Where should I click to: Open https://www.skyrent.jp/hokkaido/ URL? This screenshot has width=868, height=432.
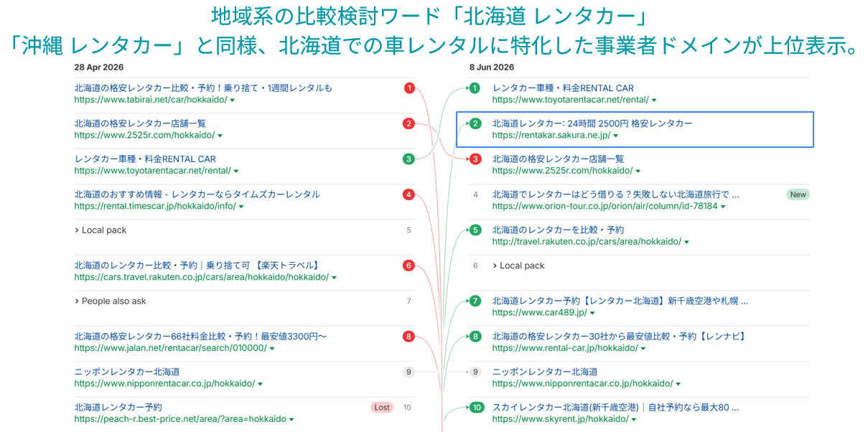point(561,419)
